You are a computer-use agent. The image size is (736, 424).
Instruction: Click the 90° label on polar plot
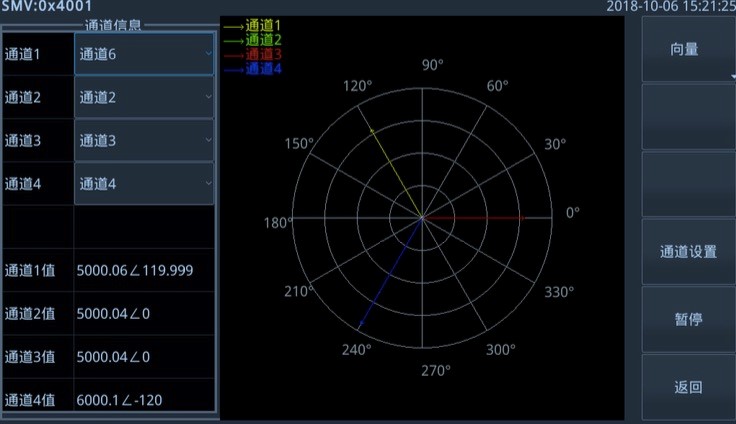pyautogui.click(x=432, y=66)
